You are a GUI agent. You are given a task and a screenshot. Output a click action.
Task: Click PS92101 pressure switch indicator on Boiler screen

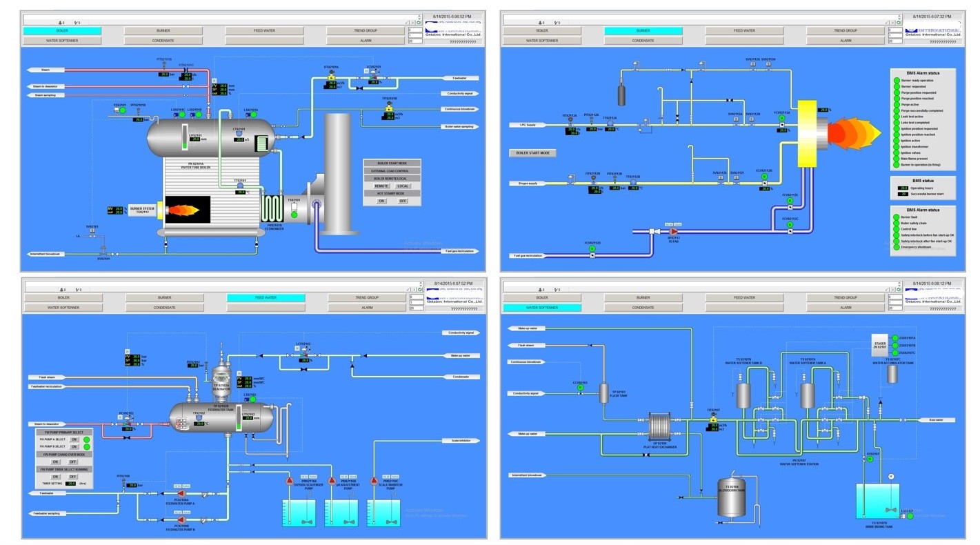click(123, 110)
